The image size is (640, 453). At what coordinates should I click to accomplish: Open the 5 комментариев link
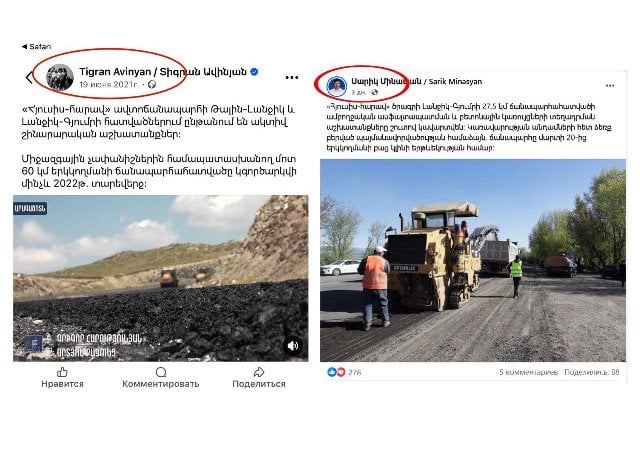pyautogui.click(x=528, y=372)
